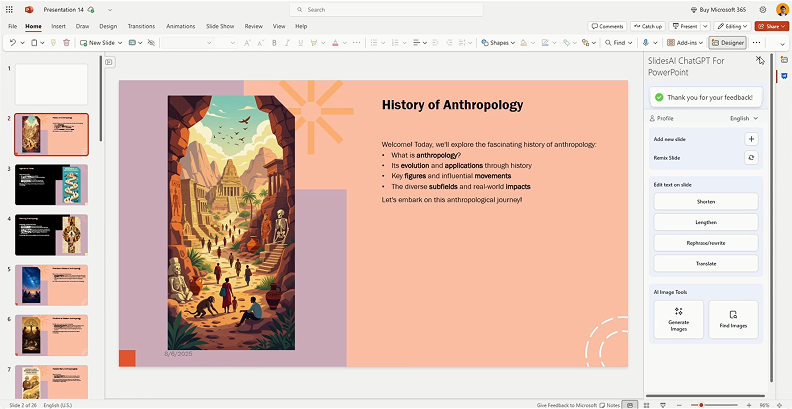This screenshot has width=792, height=409.
Task: Click the Add new slide plus icon
Action: click(751, 139)
